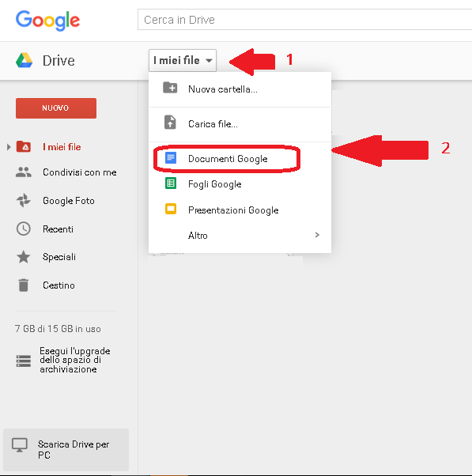Select Presentazioni Google menu entry
Image resolution: width=472 pixels, height=476 pixels.
pyautogui.click(x=240, y=210)
